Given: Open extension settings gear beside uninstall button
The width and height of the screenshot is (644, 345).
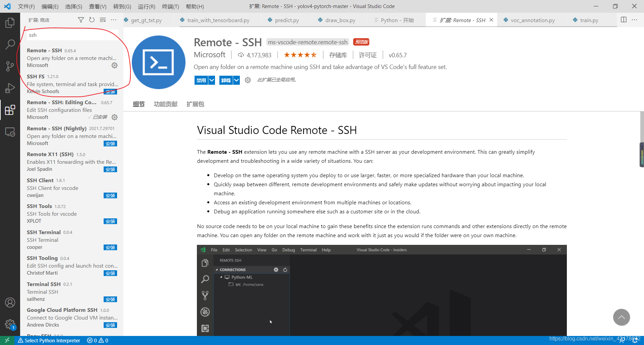Looking at the screenshot, I should (x=248, y=80).
